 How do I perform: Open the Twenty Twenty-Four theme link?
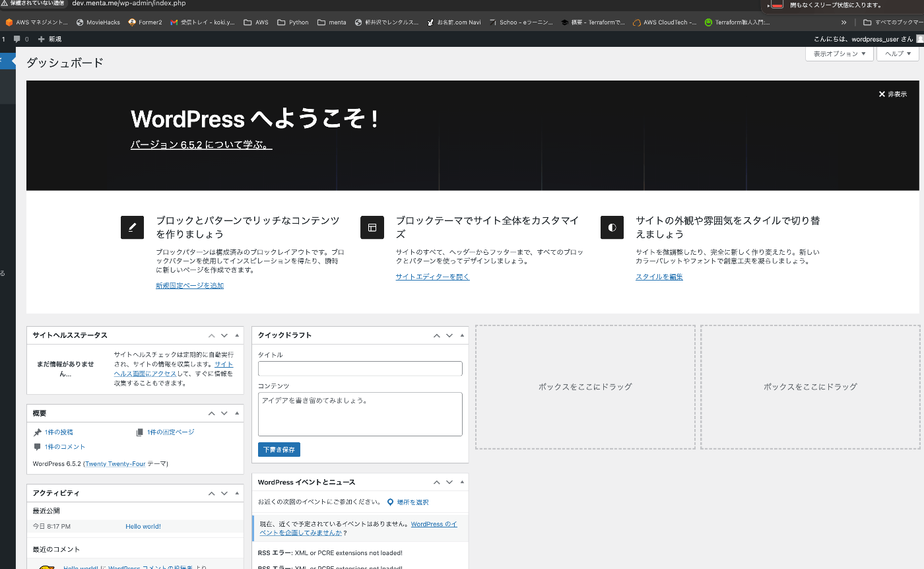point(115,464)
